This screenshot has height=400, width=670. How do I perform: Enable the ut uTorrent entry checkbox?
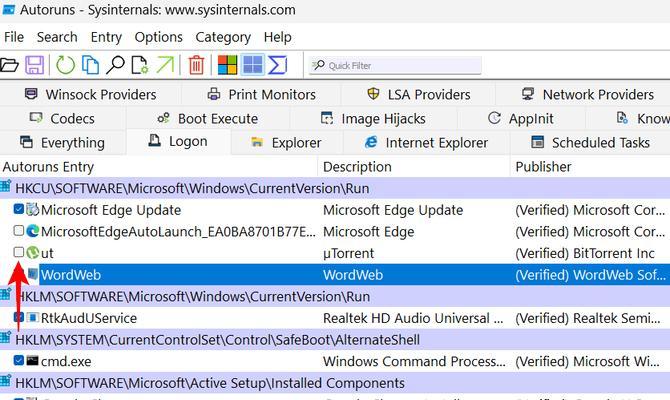click(x=18, y=252)
